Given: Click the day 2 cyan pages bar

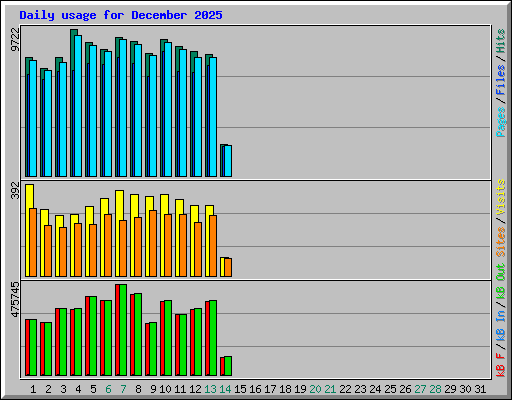Looking at the screenshot, I should (48, 123).
